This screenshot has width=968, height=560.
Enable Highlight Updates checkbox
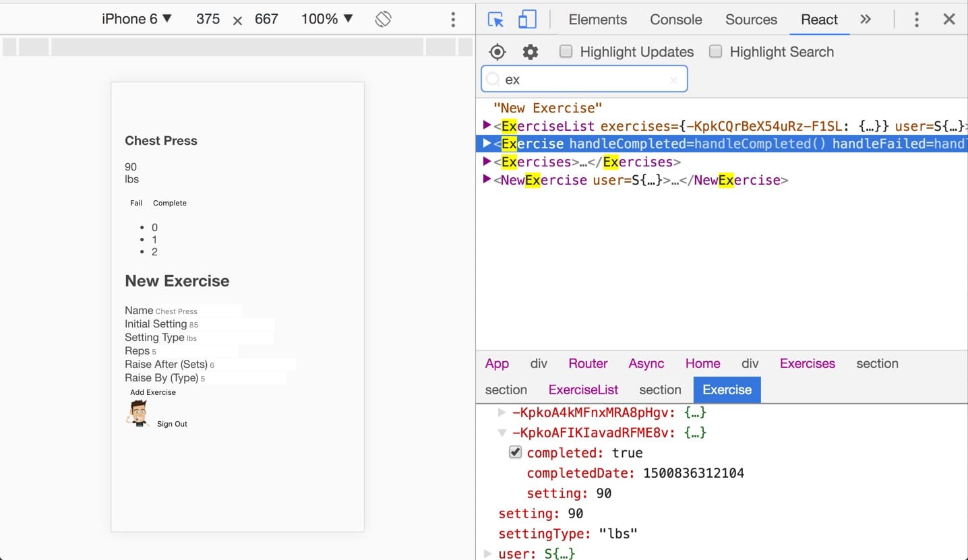pyautogui.click(x=566, y=52)
